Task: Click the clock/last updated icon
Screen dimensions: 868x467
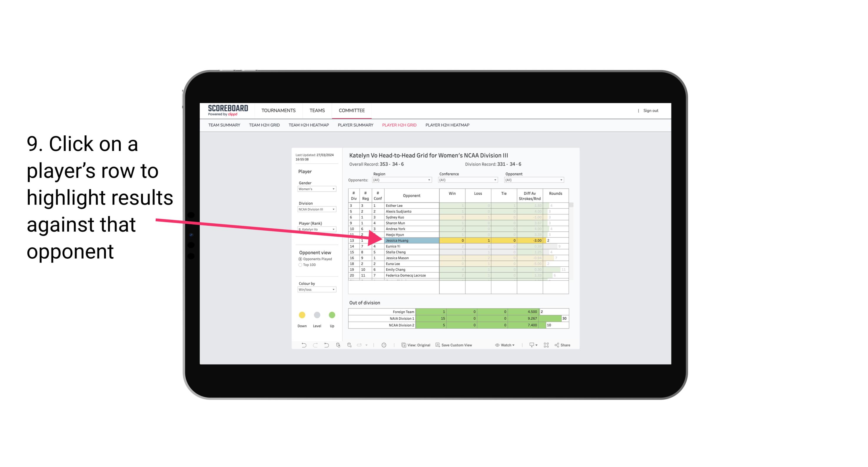Action: (385, 345)
